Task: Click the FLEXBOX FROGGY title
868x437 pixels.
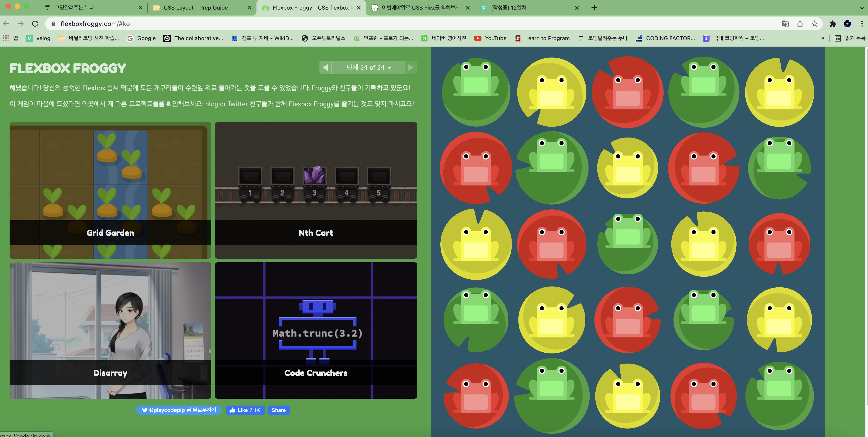Action: click(x=68, y=68)
